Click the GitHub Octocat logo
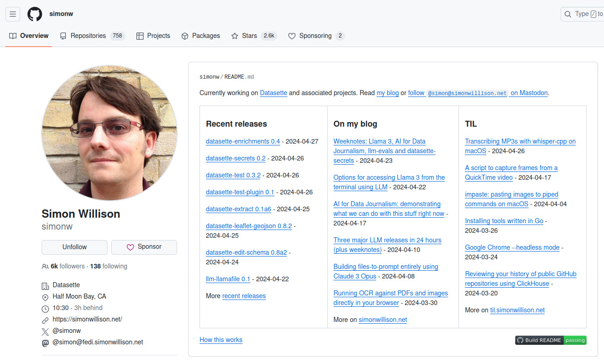604x364 pixels. click(x=35, y=14)
